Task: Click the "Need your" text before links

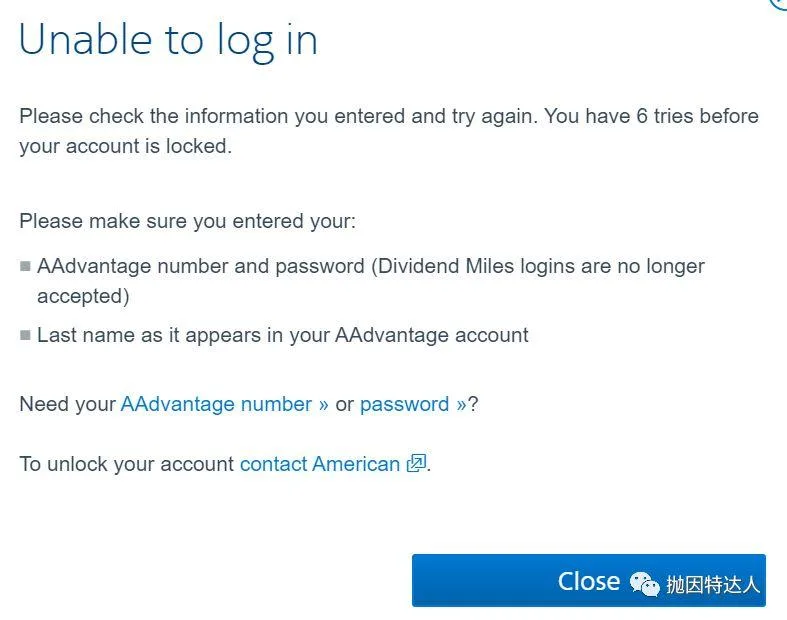Action: coord(68,404)
